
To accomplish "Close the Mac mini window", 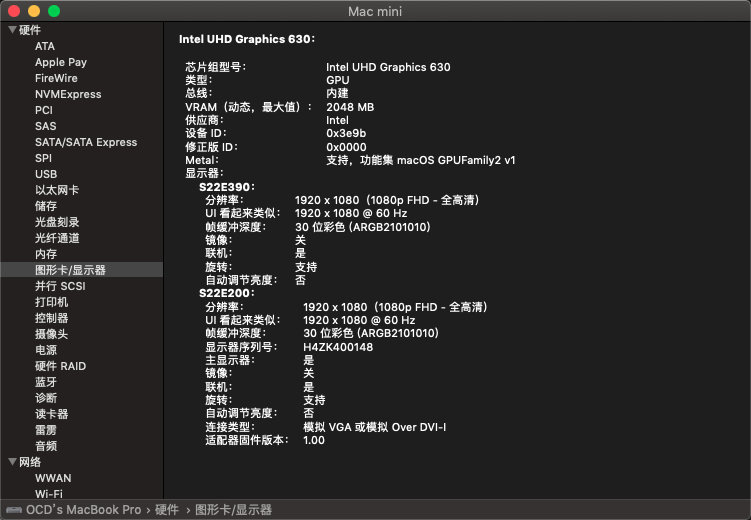I will (14, 11).
